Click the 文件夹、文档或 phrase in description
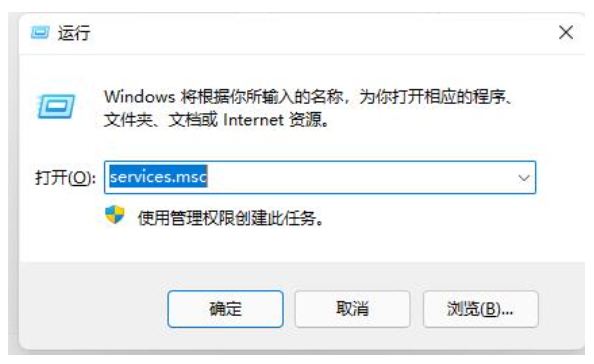The image size is (594, 364). pos(161,120)
